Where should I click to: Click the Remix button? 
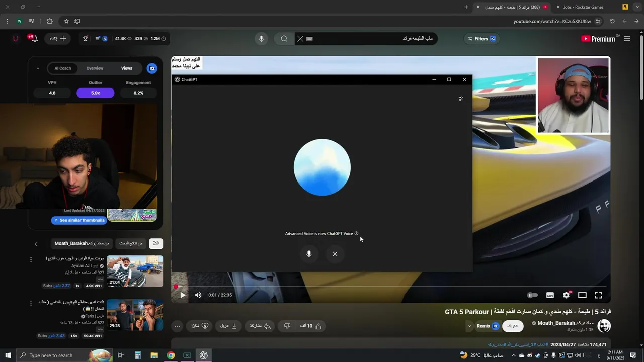[x=488, y=326]
